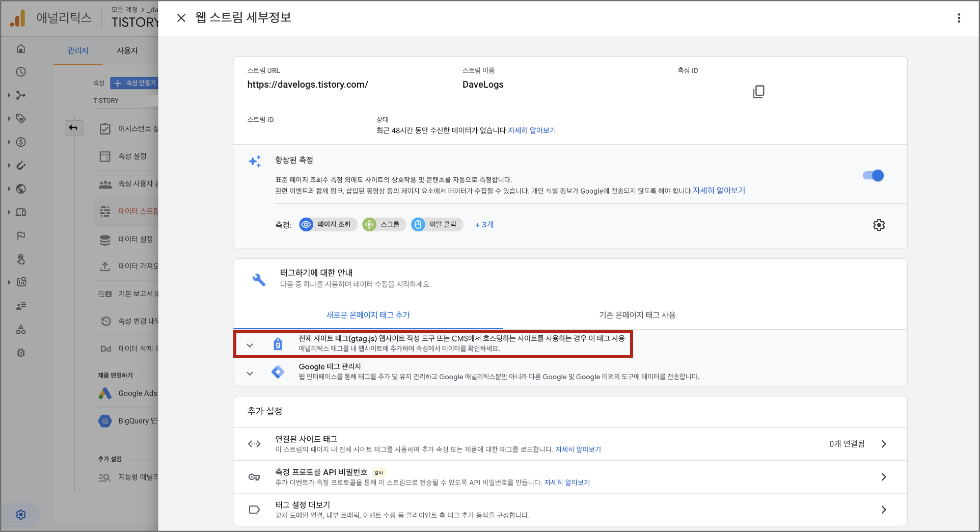Close the web stream details panel

tap(181, 18)
